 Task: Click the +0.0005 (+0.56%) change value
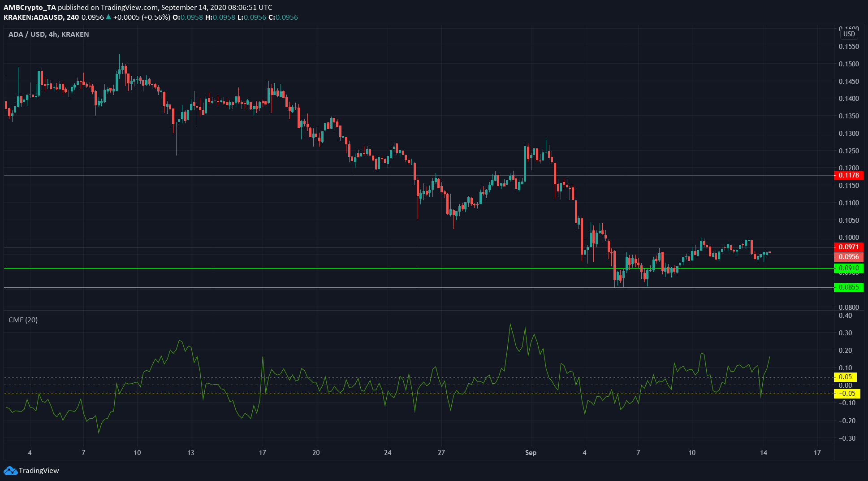(142, 17)
